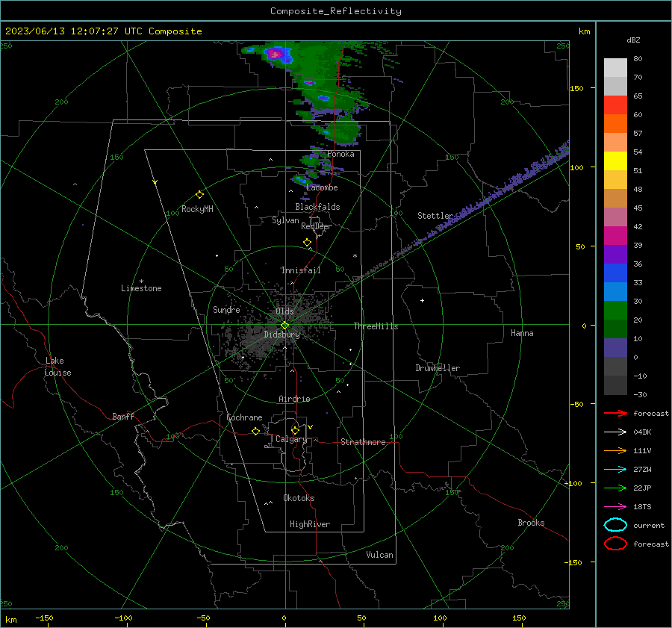Select the 39 dBZ purple swatch
Screen dimensions: 672x628
tap(615, 255)
